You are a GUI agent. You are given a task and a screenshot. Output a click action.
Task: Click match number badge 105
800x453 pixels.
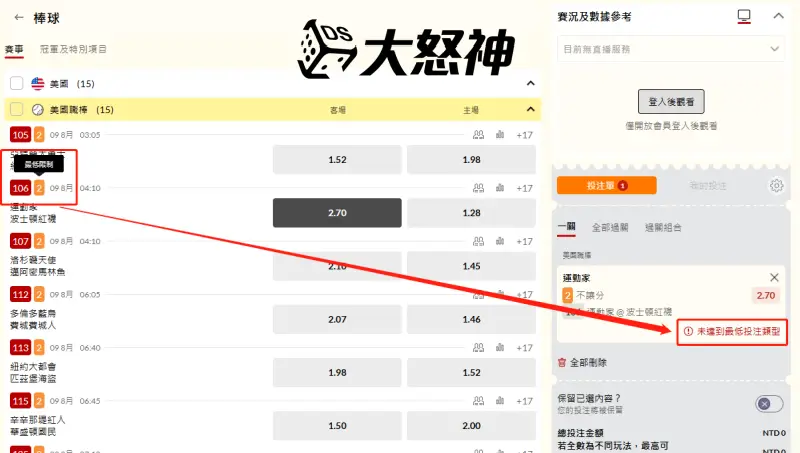click(20, 135)
